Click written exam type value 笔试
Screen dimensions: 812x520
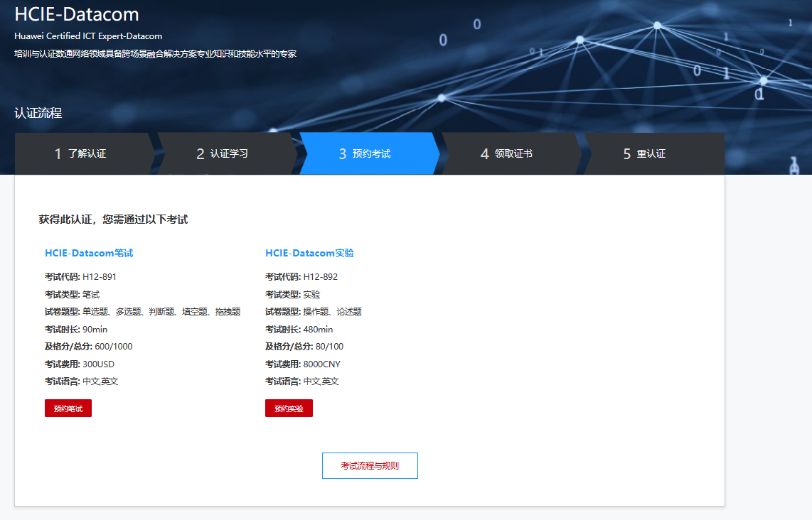(91, 294)
